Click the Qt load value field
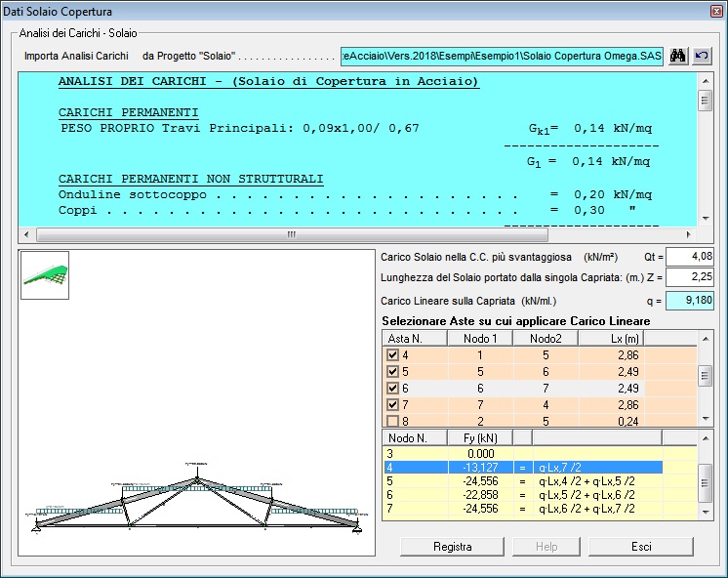Screen dimensions: 728x578 690,257
